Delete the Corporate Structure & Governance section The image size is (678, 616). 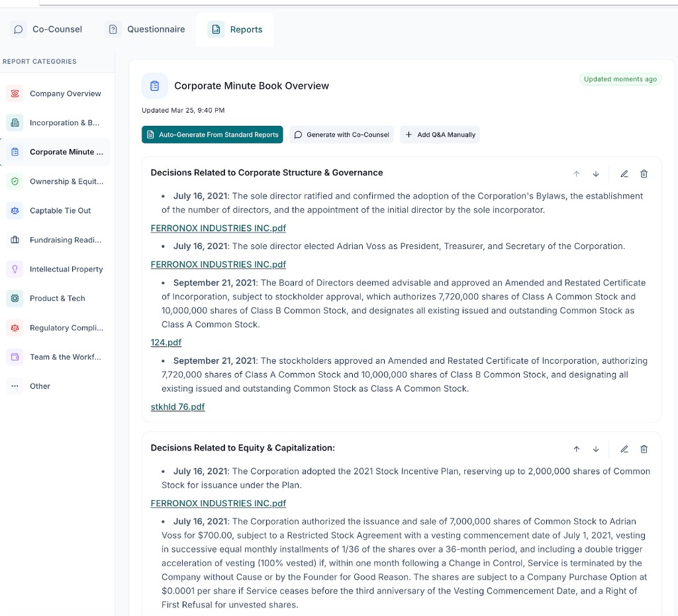click(x=644, y=174)
